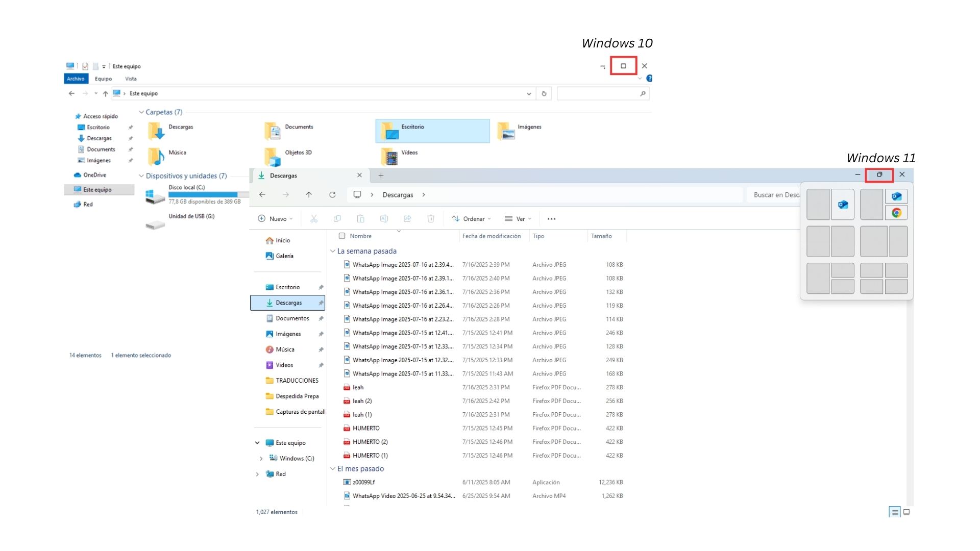Screen dimensions: 980x551
Task: Go up one folder level in Descargas
Action: click(309, 195)
